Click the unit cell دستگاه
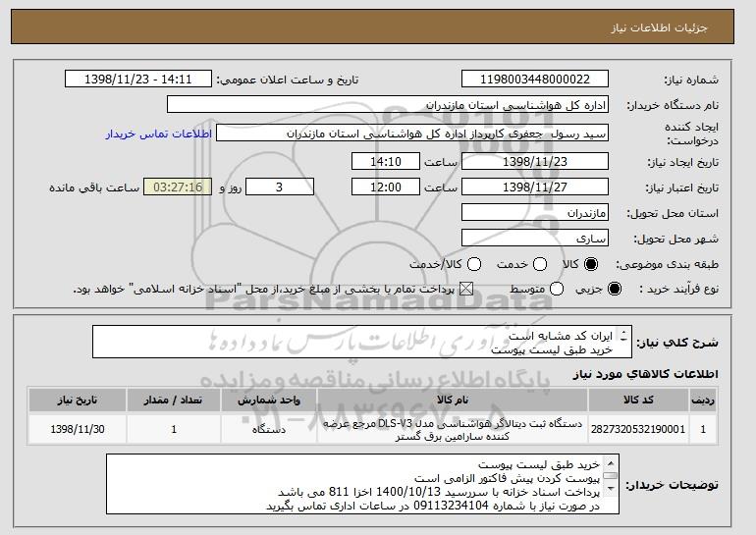The width and height of the screenshot is (756, 535). pyautogui.click(x=269, y=429)
